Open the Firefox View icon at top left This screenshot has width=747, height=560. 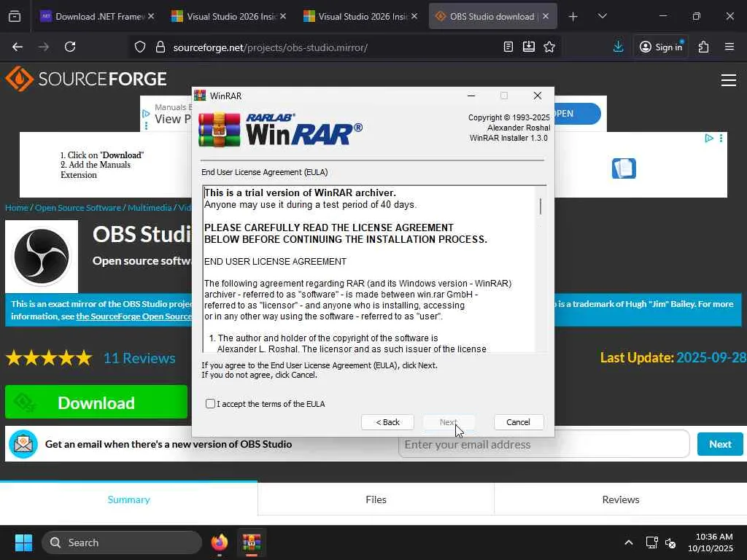15,17
